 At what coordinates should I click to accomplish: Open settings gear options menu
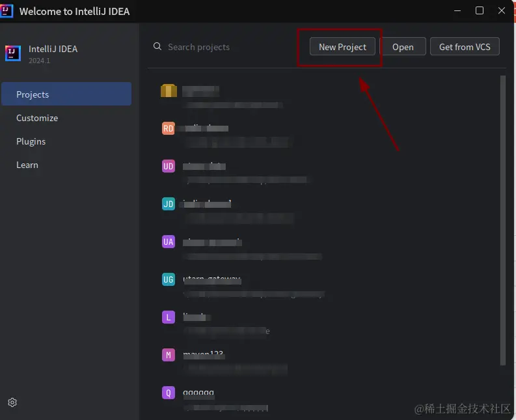(x=12, y=402)
